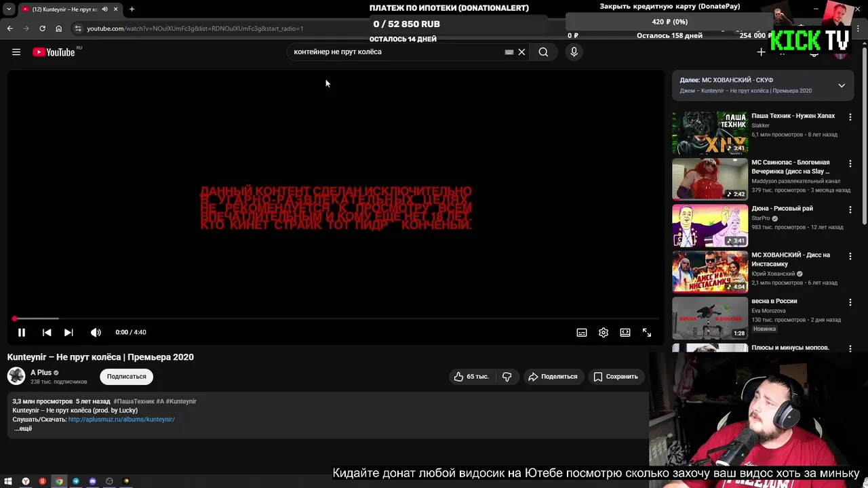Click the search field with контейнер не прут колёса

click(397, 52)
